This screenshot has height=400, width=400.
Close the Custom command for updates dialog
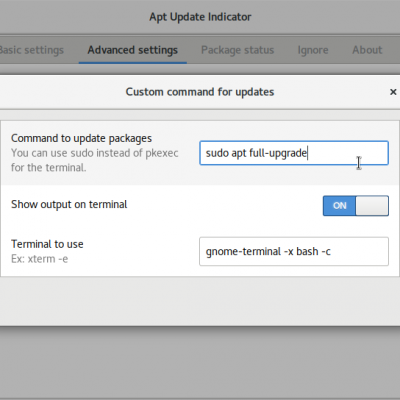pyautogui.click(x=393, y=92)
